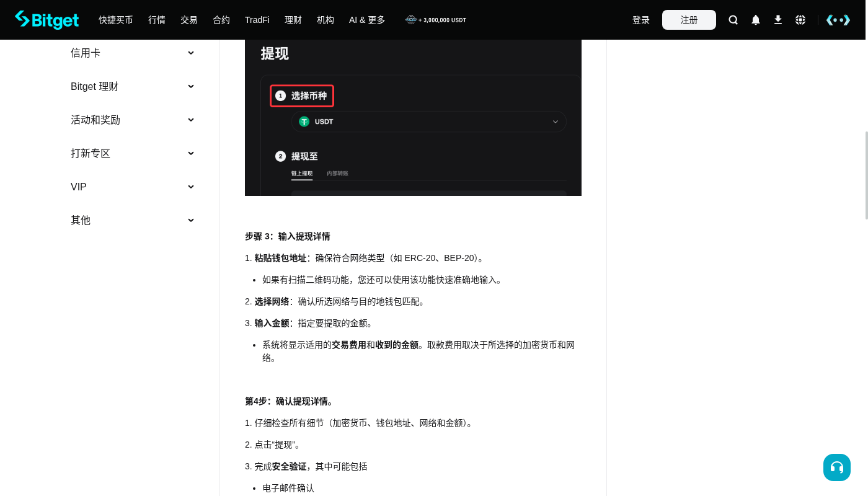The width and height of the screenshot is (868, 496).
Task: Open the 快捷买币 navigation item
Action: [x=116, y=20]
